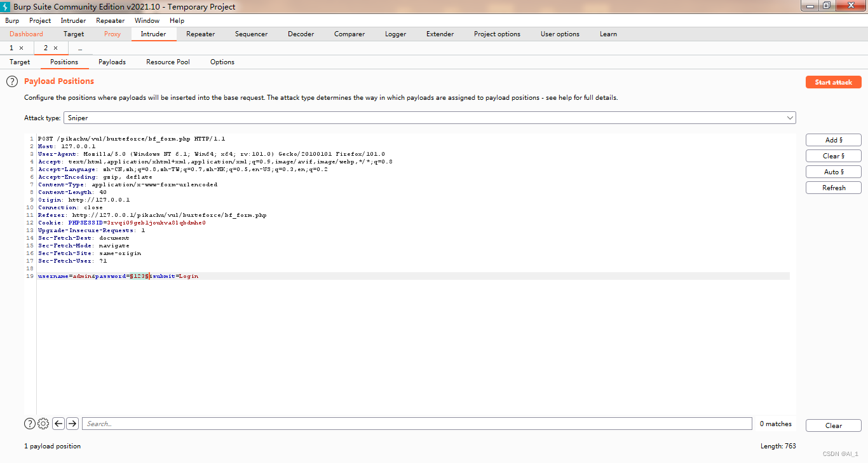Screen dimensions: 868x463
Task: Close Intruder tab 2
Action: tap(55, 48)
